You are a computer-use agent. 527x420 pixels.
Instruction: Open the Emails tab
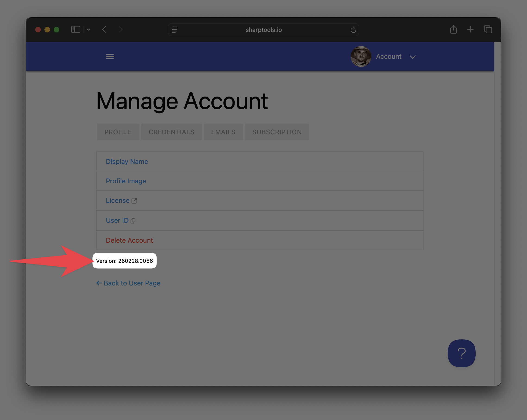pyautogui.click(x=223, y=132)
